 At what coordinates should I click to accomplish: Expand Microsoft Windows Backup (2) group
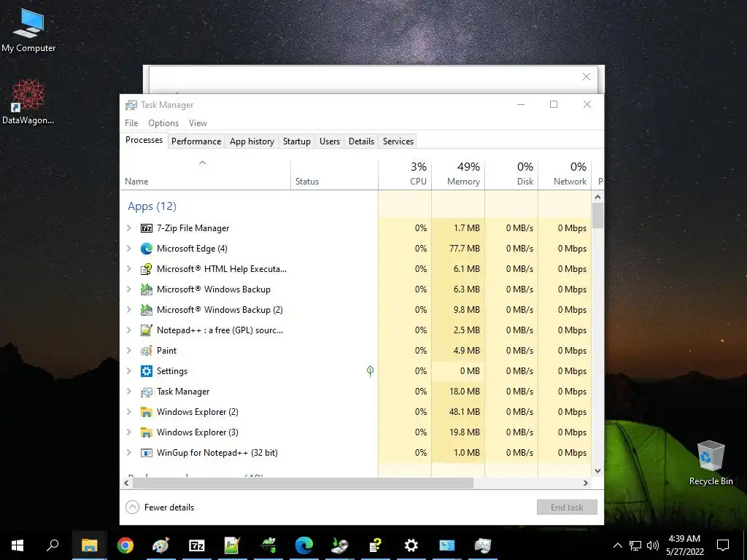[x=128, y=310]
